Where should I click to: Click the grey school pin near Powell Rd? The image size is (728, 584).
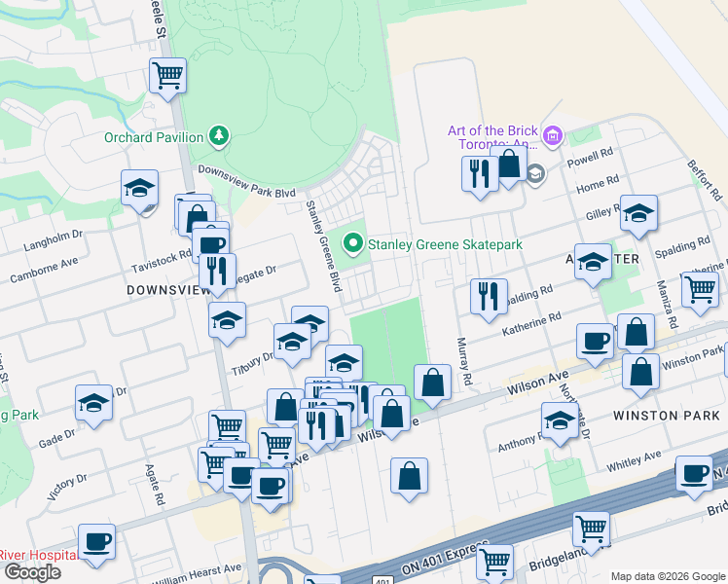[536, 174]
